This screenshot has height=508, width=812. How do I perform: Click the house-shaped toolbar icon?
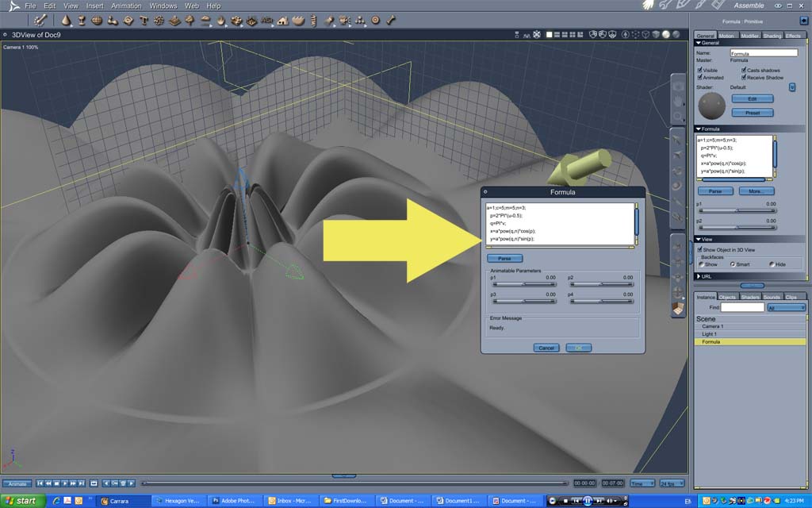click(282, 21)
